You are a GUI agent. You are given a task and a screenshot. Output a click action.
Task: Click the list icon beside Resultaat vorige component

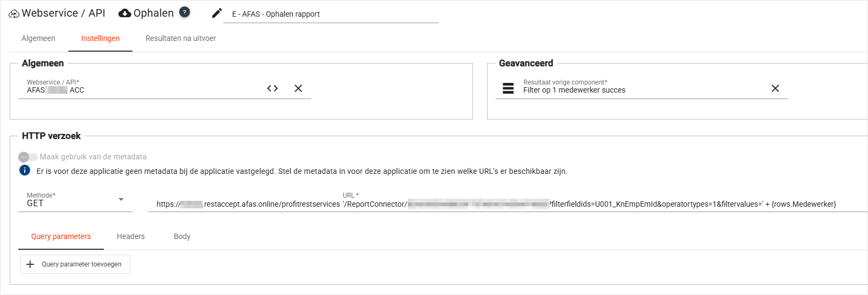click(x=508, y=88)
